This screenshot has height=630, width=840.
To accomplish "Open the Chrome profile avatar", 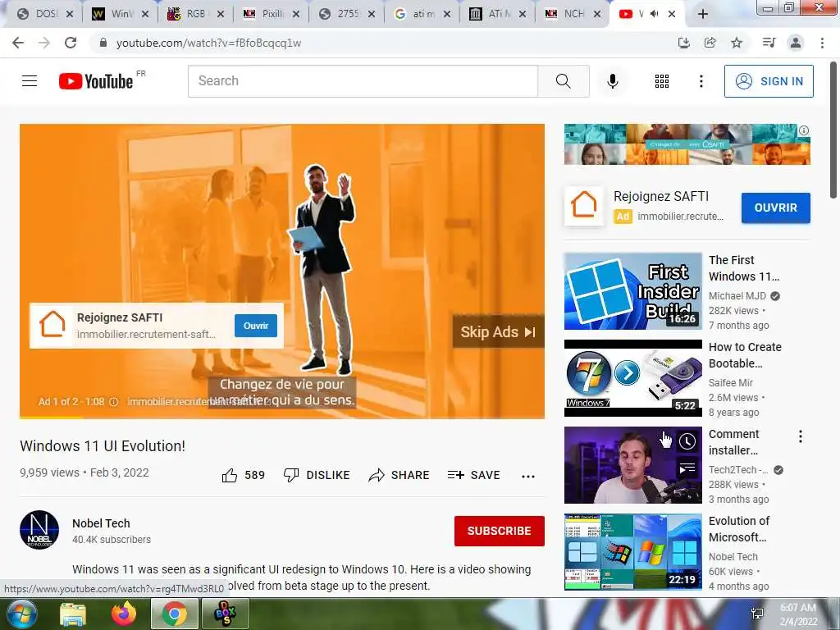I will [796, 43].
